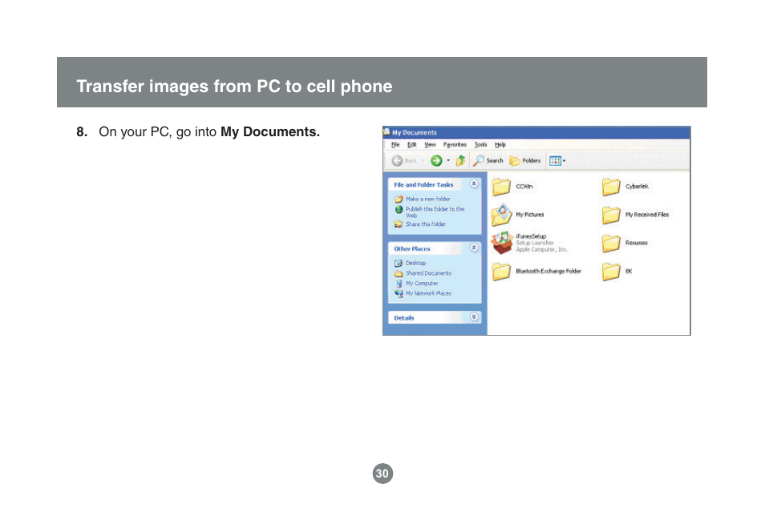Click the CCWin folder name label

[x=524, y=186]
